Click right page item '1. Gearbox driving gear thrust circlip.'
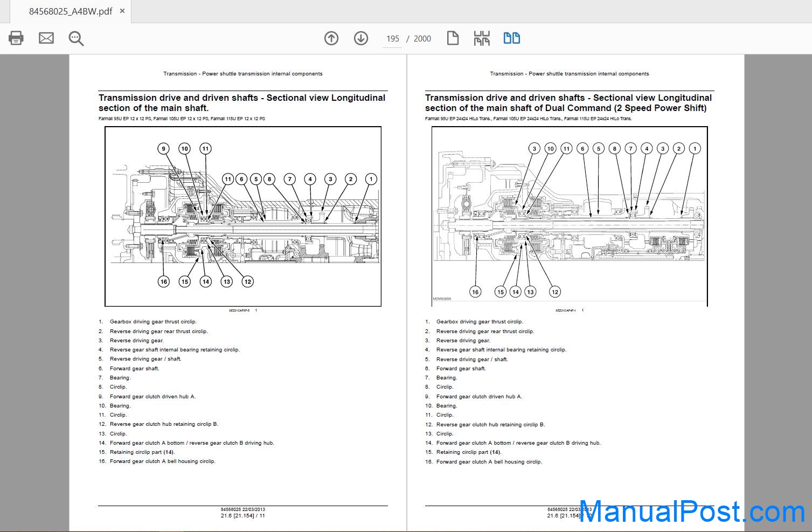 tap(474, 322)
